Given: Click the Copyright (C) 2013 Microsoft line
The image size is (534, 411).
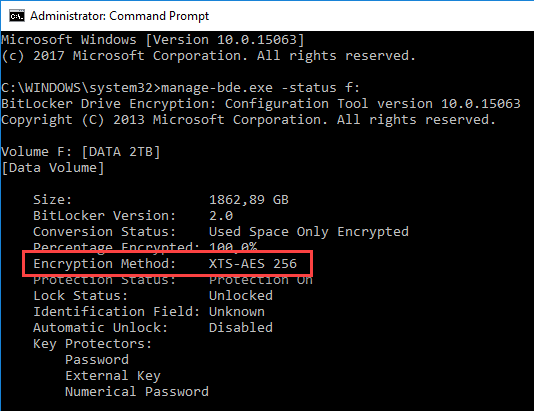Looking at the screenshot, I should pyautogui.click(x=248, y=120).
